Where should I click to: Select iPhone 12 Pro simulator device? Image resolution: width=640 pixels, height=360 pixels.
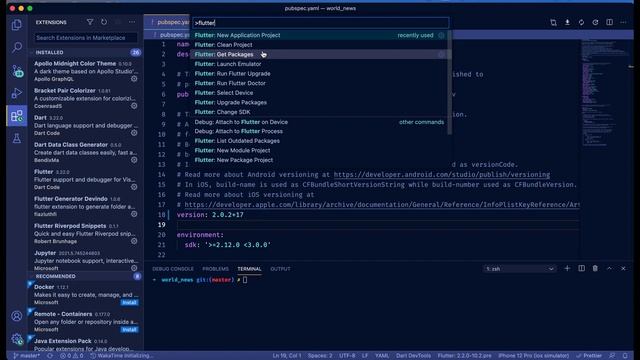pos(533,356)
